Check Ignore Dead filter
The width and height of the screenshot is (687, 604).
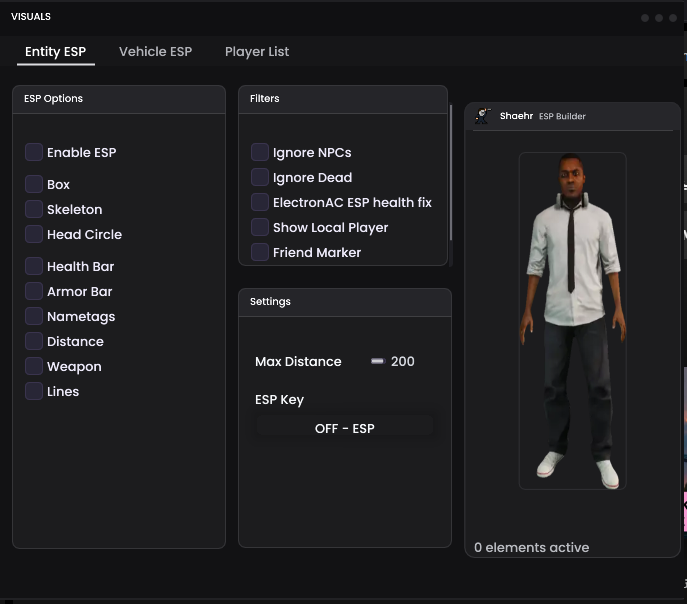pyautogui.click(x=260, y=177)
